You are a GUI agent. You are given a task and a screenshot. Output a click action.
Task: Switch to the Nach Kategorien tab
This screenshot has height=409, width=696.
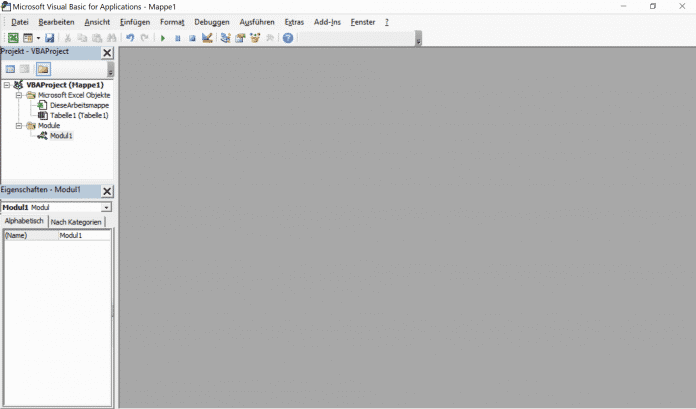77,221
